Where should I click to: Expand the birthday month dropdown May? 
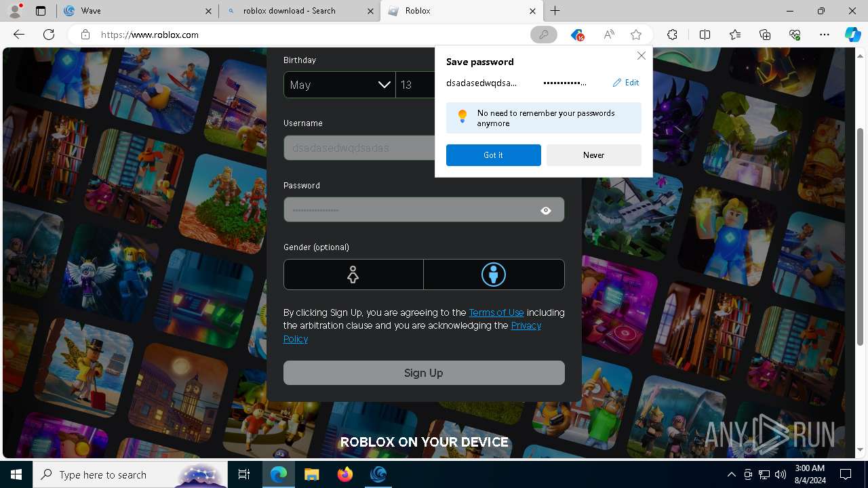pos(340,85)
